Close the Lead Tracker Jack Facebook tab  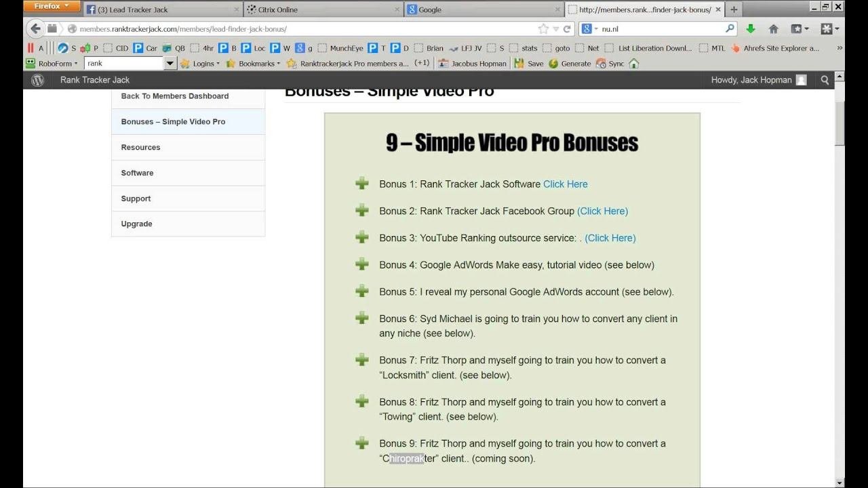pos(237,9)
